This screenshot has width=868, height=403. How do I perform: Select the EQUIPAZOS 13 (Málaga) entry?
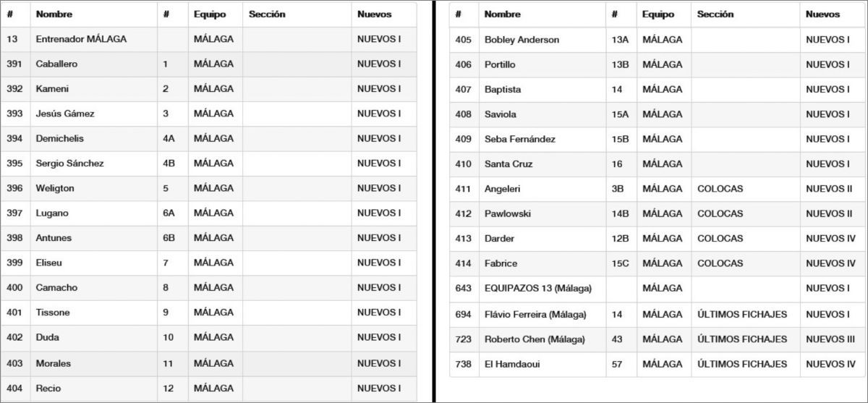537,289
